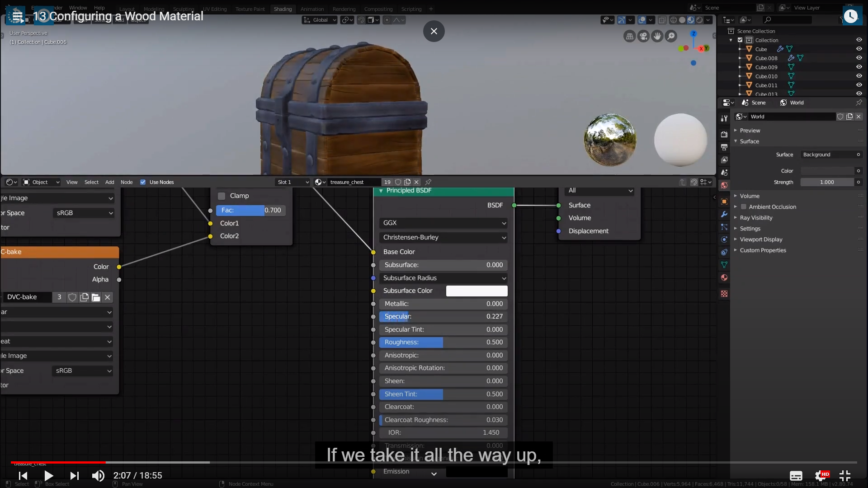Enable the Clamp checkbox on the Mix node
868x488 pixels.
(x=222, y=196)
